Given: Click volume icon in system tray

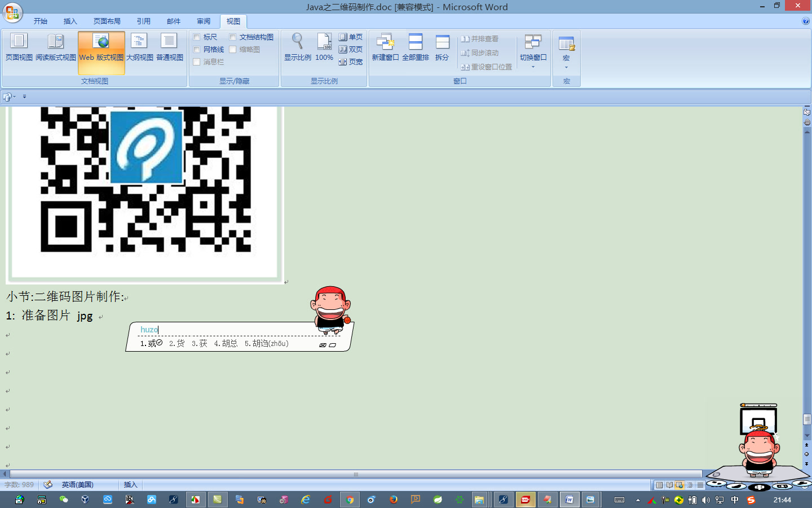Looking at the screenshot, I should pos(706,500).
